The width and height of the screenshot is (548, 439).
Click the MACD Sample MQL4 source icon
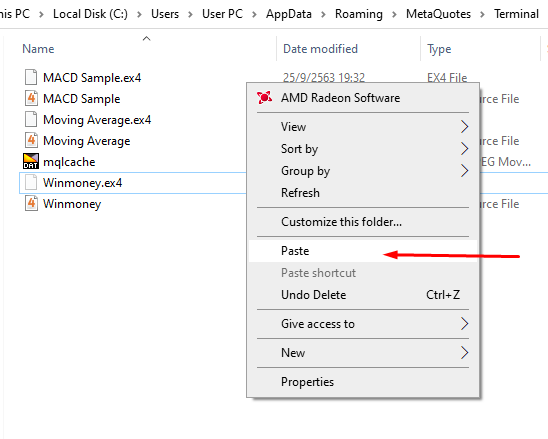click(x=31, y=98)
